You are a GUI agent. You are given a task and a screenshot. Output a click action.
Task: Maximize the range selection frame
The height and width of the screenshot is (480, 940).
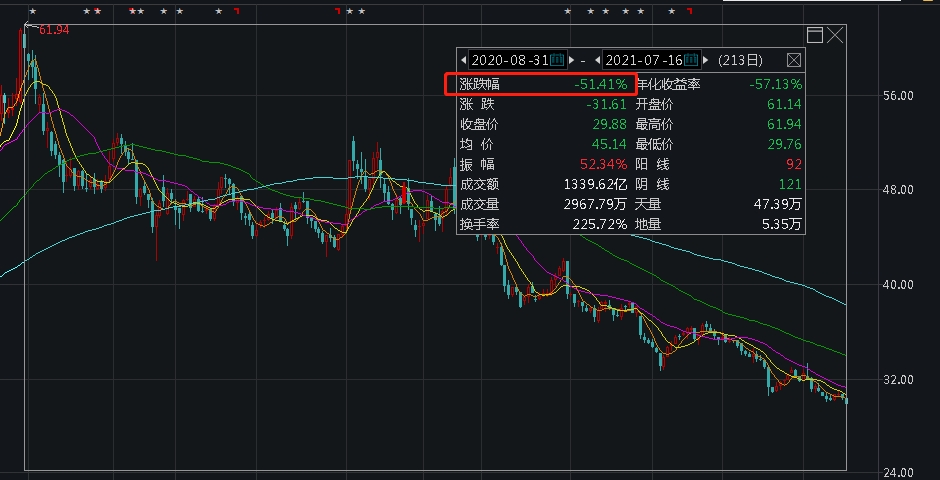[x=815, y=35]
